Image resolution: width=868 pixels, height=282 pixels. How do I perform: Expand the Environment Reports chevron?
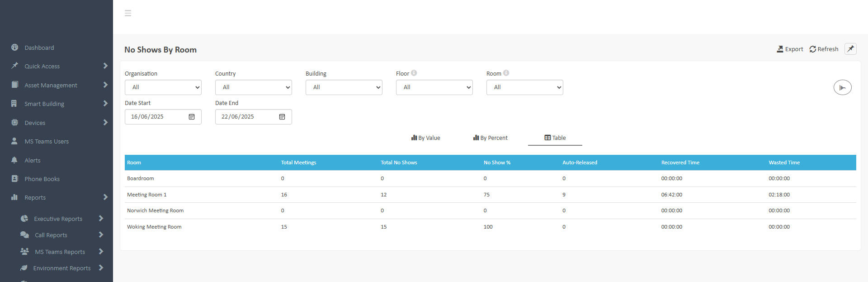click(x=101, y=268)
